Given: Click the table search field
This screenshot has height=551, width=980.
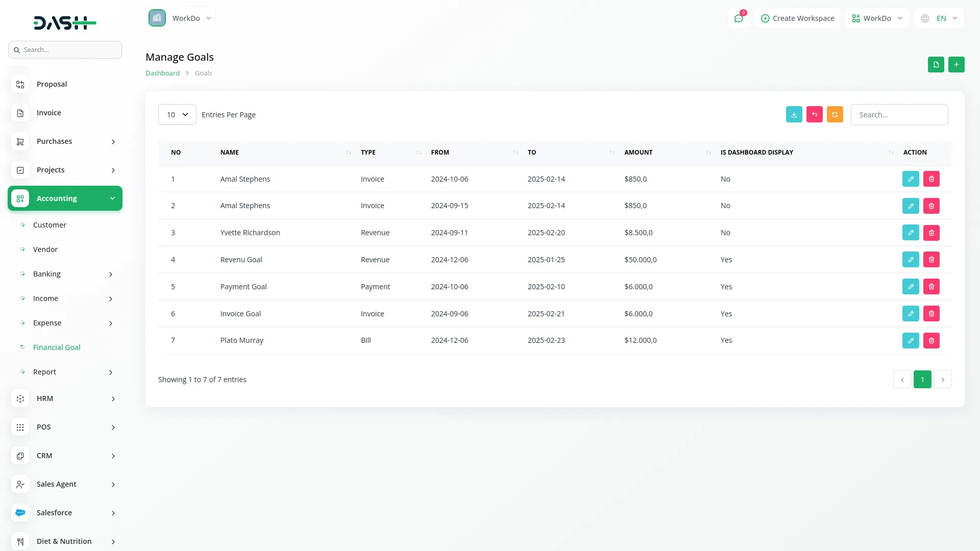Looking at the screenshot, I should 899,115.
